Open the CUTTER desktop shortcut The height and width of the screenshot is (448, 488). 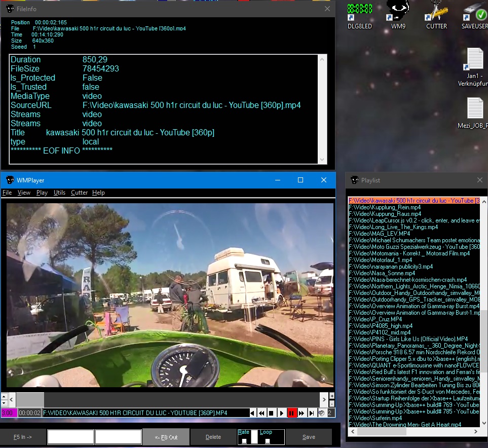436,15
